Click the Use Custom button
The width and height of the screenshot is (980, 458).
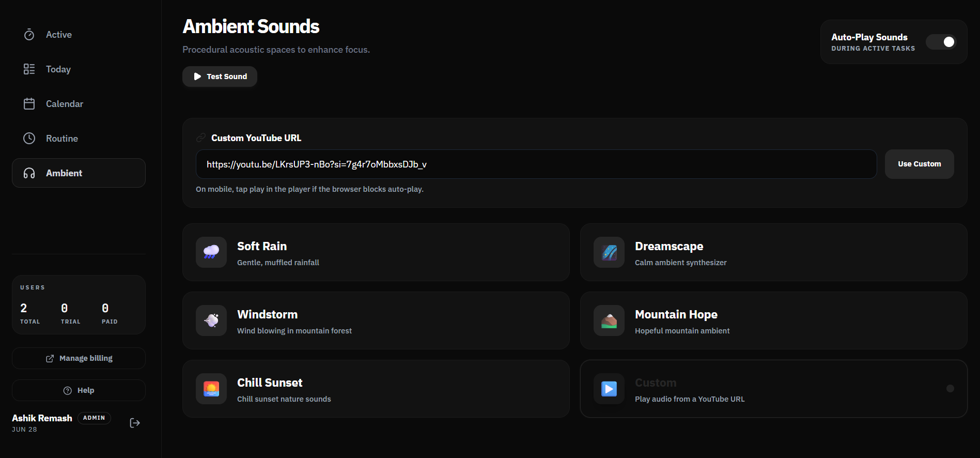click(919, 164)
